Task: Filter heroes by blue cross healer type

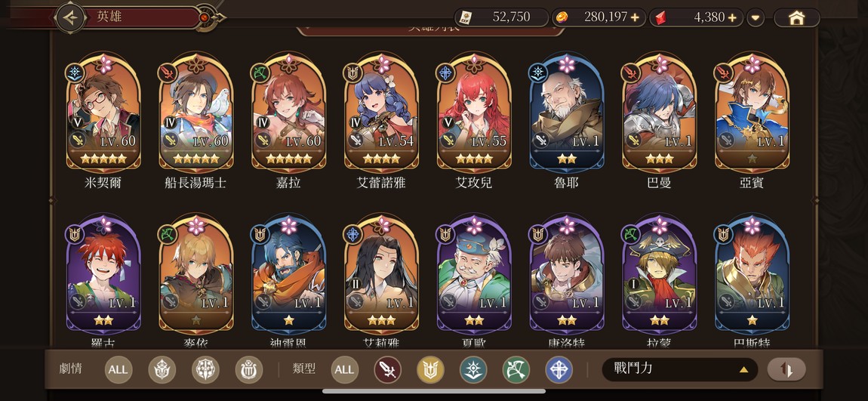Action: pyautogui.click(x=559, y=370)
